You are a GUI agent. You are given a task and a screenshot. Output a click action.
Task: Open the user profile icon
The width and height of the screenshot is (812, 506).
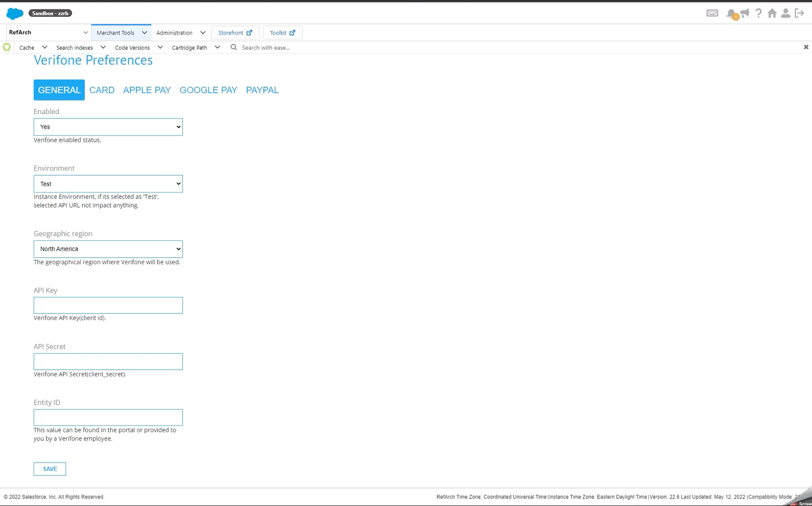coord(786,14)
